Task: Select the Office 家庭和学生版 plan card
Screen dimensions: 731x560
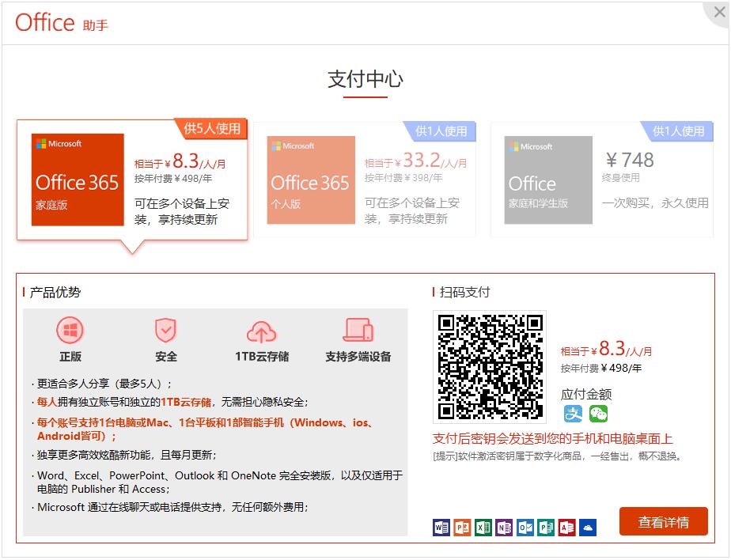Action: (x=602, y=180)
